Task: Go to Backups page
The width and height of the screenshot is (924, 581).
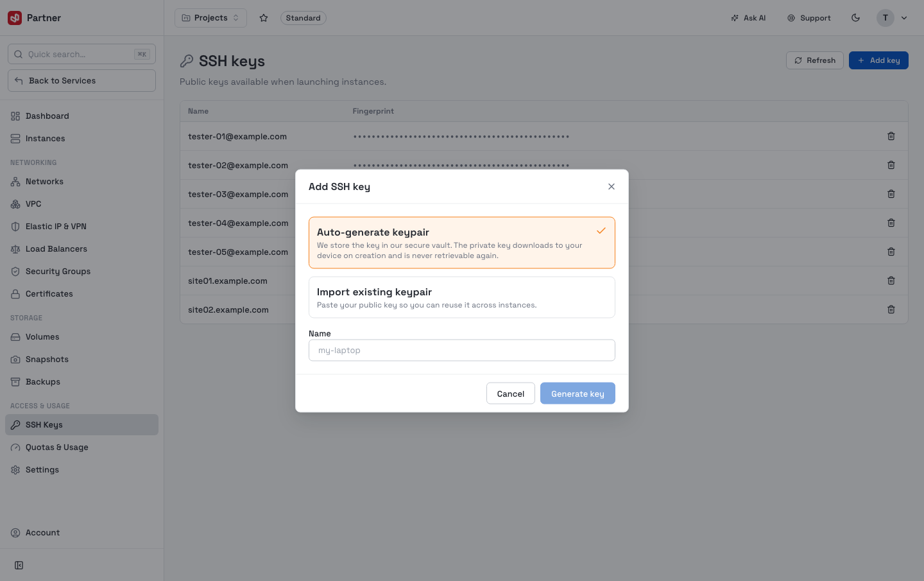Action: tap(81, 382)
